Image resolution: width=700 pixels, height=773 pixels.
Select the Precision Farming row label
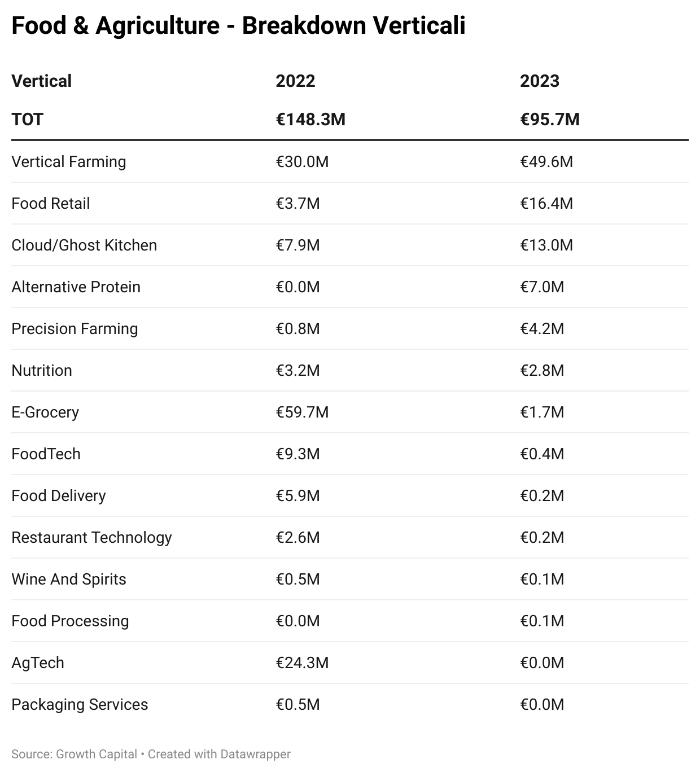tap(75, 329)
